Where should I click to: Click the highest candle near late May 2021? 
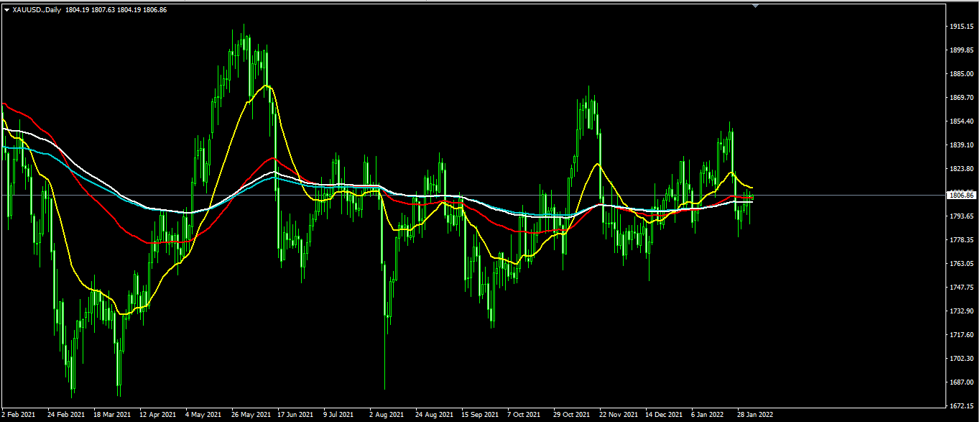click(x=244, y=36)
